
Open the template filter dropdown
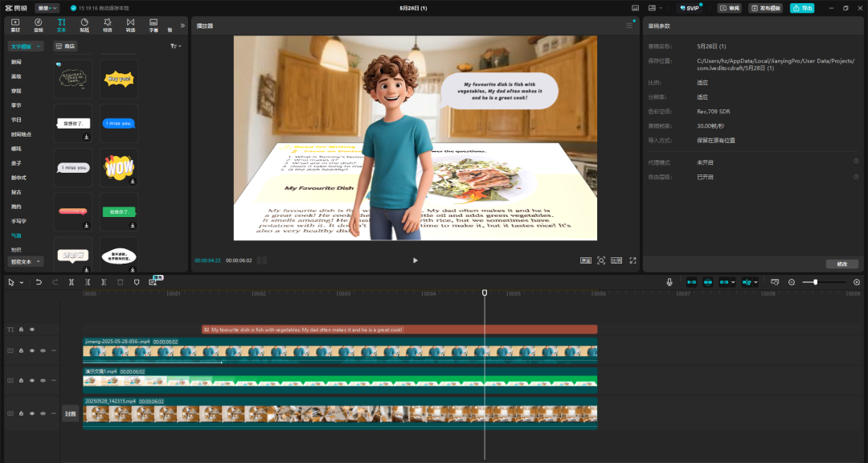175,47
